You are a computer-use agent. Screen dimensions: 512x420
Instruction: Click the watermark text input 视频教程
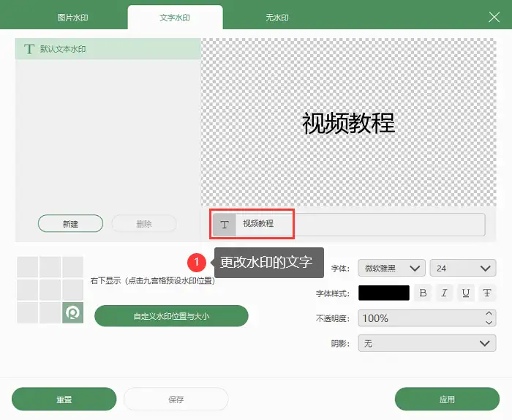click(x=349, y=225)
